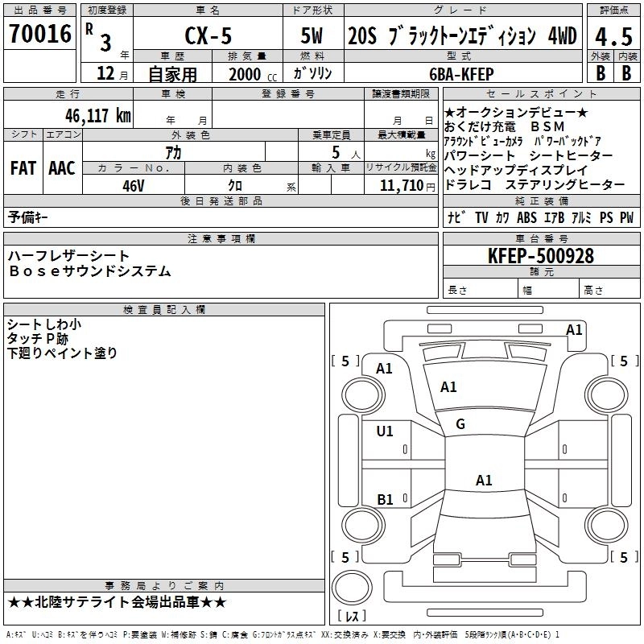Click the fuel type ガソリン

(312, 73)
